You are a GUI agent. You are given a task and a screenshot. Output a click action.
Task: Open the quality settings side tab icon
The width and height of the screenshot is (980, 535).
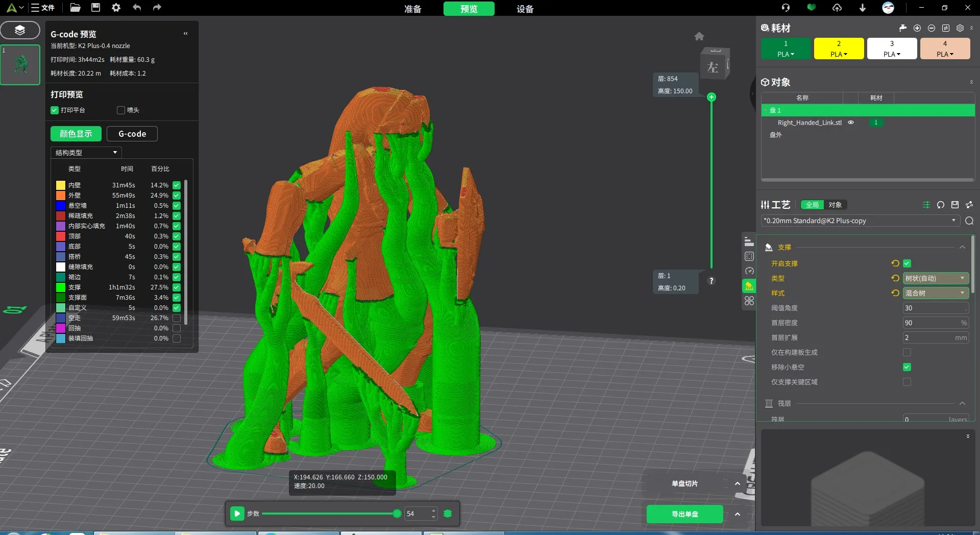coord(749,241)
